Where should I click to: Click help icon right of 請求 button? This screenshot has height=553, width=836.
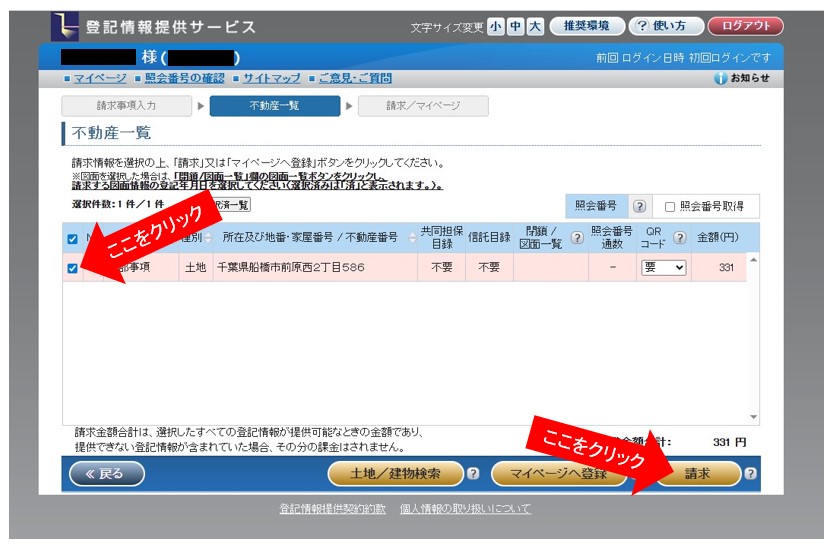[750, 474]
